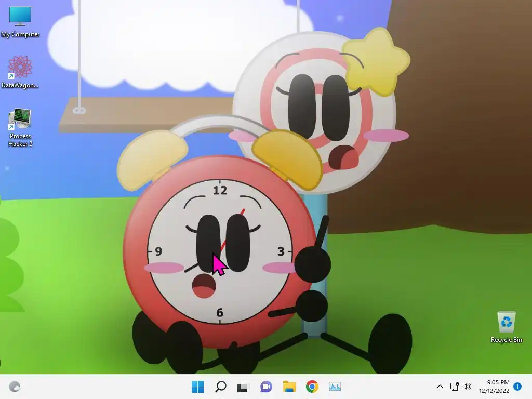Open the Windows Start menu

(x=197, y=387)
